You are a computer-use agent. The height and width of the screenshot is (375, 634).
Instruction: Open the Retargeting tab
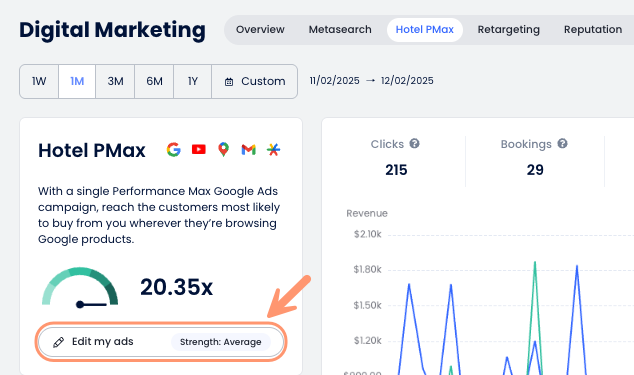coord(509,30)
